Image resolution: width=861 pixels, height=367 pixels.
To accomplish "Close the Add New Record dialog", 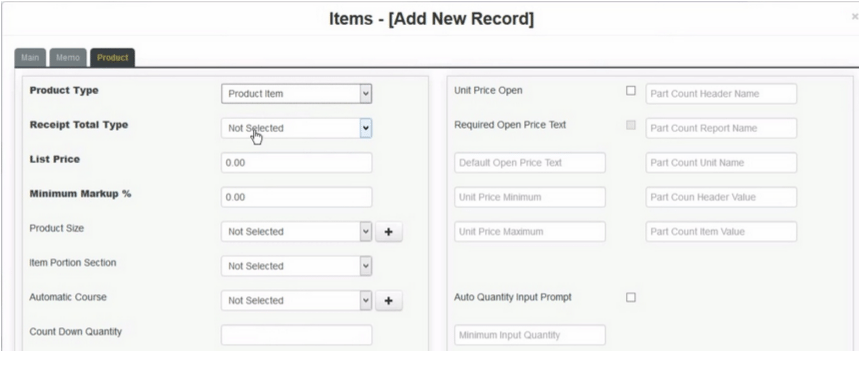I will click(x=854, y=17).
